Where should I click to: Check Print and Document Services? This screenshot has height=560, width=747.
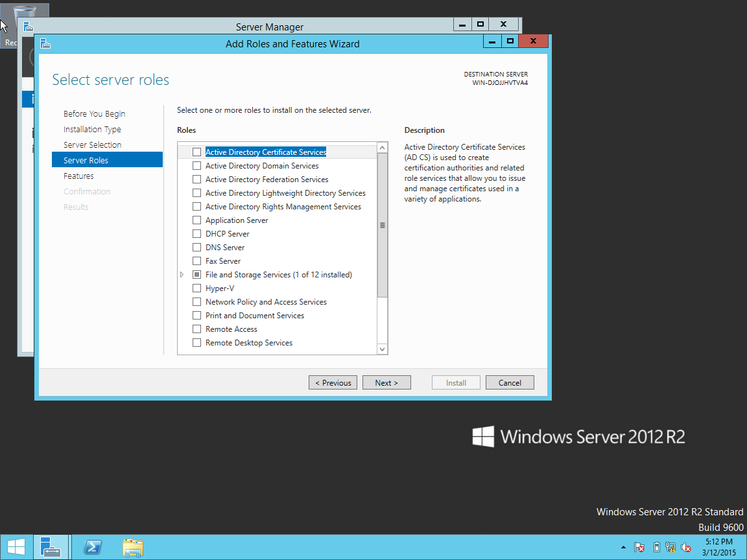[x=196, y=316]
